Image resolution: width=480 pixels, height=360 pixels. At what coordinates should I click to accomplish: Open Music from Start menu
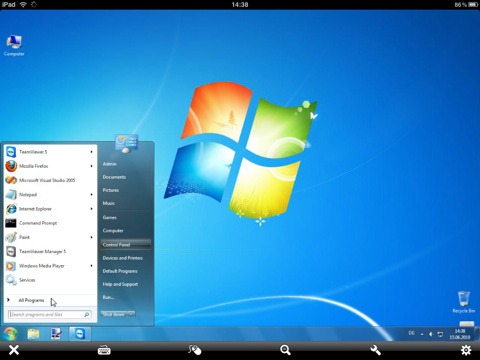click(x=109, y=203)
